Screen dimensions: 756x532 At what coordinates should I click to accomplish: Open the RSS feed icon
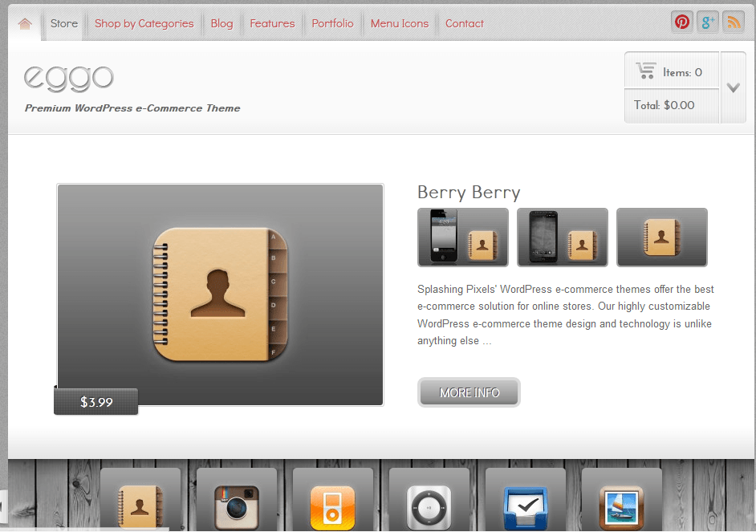(x=734, y=22)
